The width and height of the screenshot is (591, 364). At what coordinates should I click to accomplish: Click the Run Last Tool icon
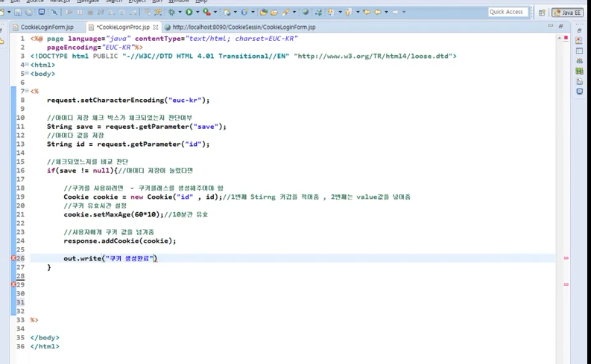[206, 12]
